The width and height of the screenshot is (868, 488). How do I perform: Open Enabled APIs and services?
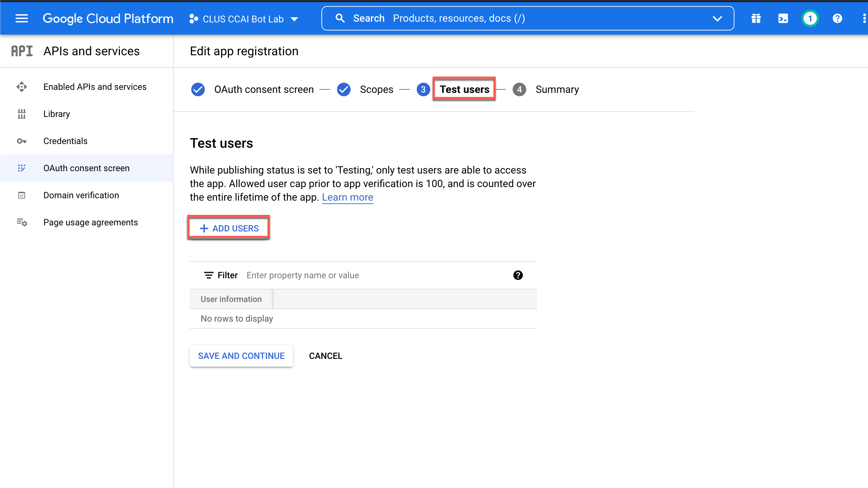click(86, 87)
